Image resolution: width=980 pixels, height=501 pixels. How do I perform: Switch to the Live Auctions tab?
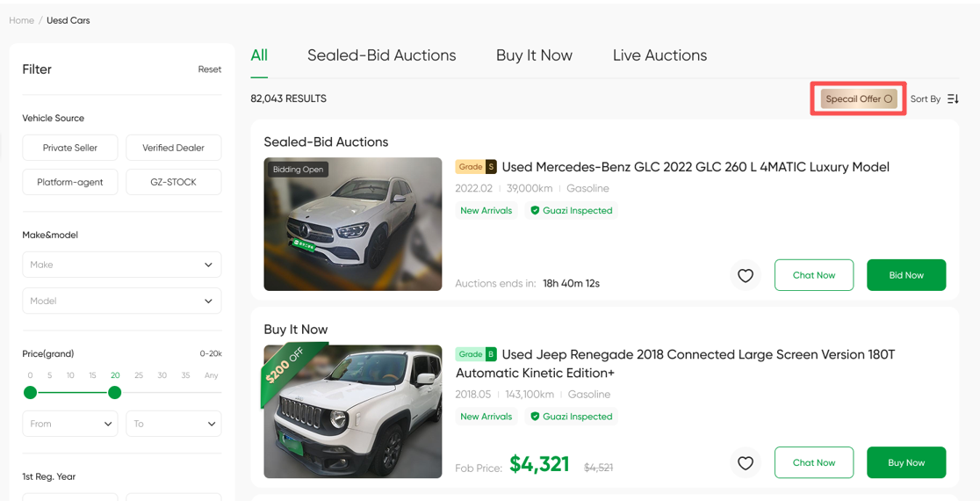click(659, 55)
